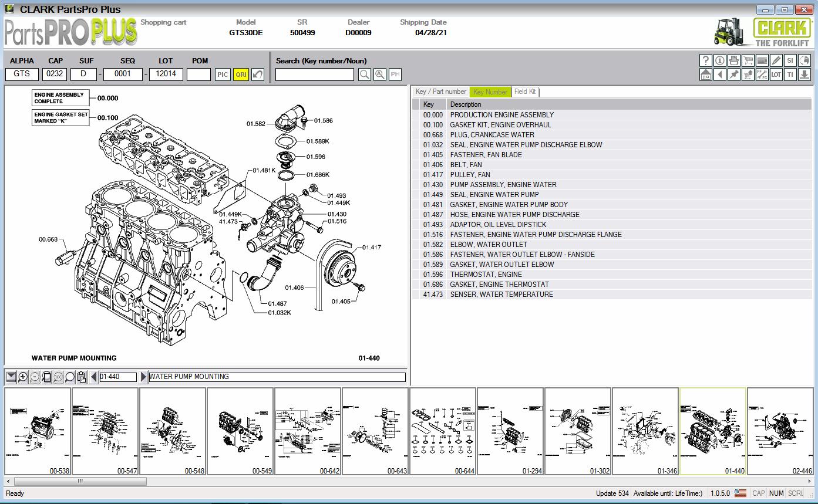Click the cart upload arrow icon
Image resolution: width=818 pixels, height=504 pixels.
pyautogui.click(x=748, y=75)
